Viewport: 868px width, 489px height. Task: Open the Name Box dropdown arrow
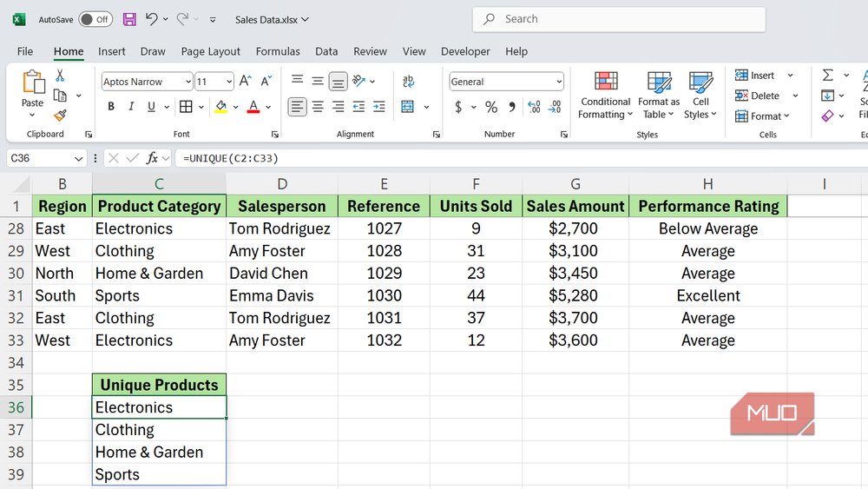click(x=78, y=158)
